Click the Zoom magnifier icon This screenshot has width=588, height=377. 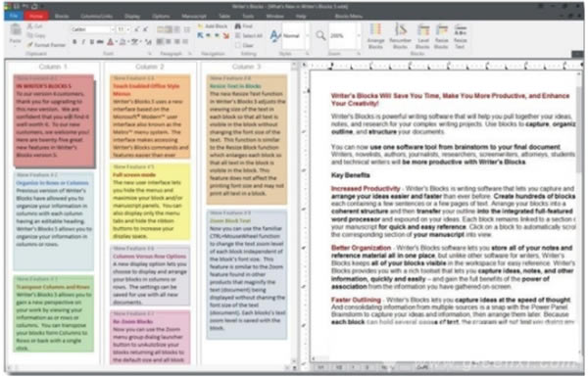point(320,35)
